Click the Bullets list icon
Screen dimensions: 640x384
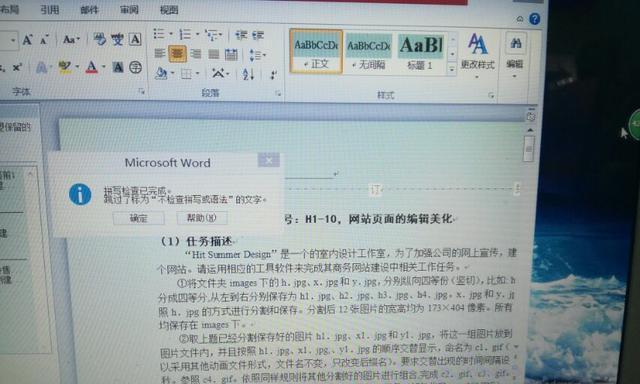point(159,34)
